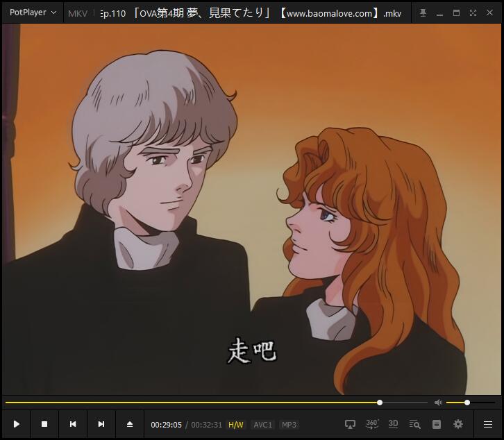
Task: Click the current time 00:29:05
Action: click(x=166, y=425)
